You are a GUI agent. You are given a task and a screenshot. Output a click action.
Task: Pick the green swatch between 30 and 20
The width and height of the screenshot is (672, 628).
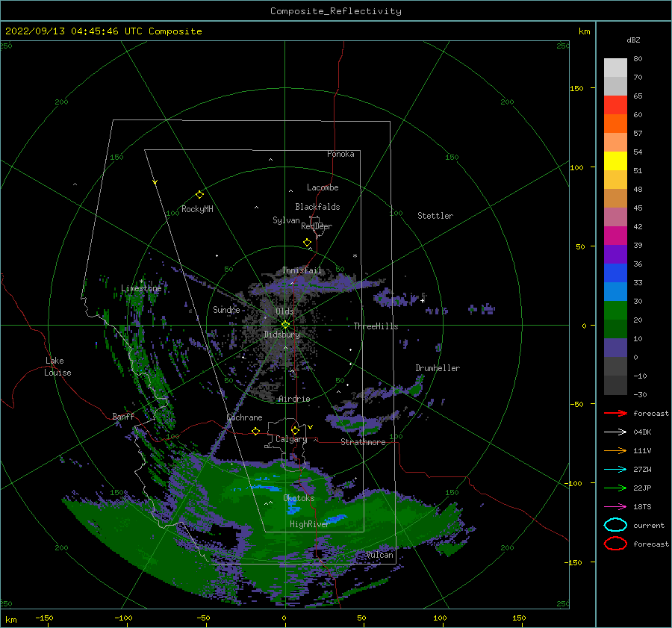[615, 311]
